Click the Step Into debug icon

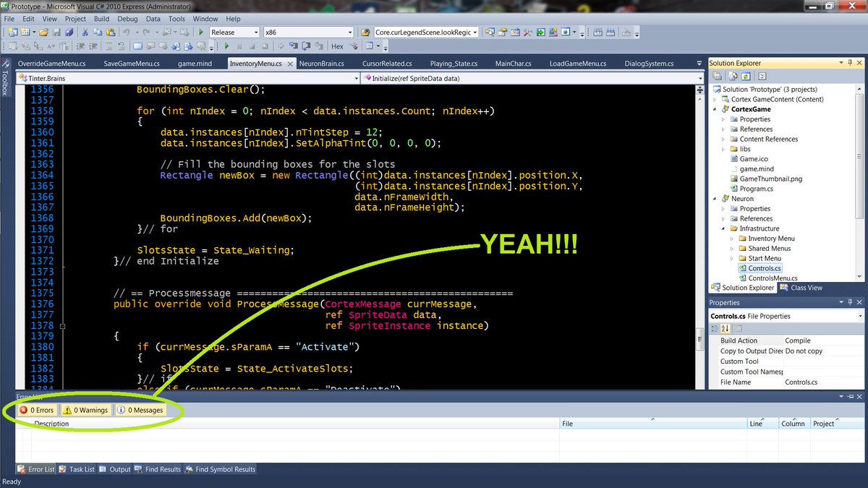pyautogui.click(x=292, y=46)
